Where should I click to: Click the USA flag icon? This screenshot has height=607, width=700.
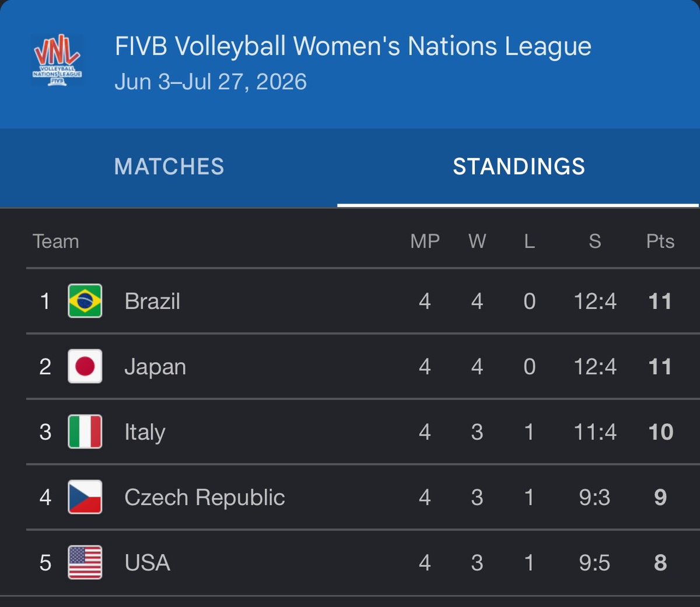[85, 562]
